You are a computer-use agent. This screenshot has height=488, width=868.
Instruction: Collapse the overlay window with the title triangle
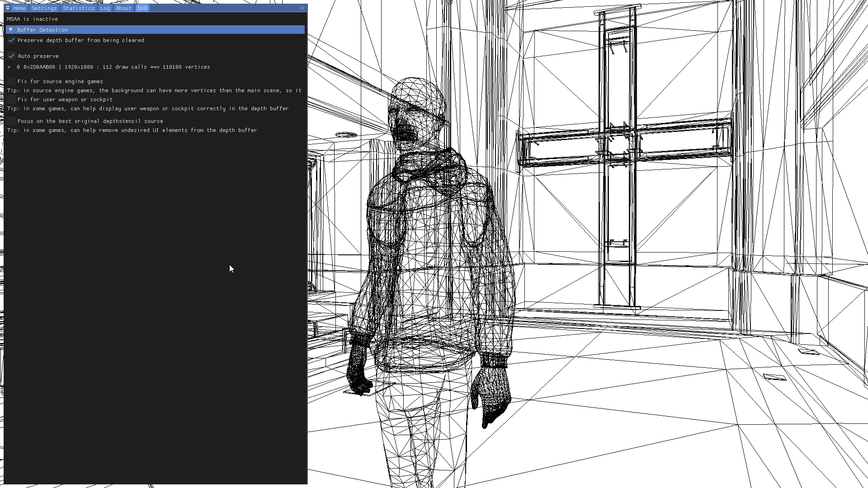tap(8, 8)
